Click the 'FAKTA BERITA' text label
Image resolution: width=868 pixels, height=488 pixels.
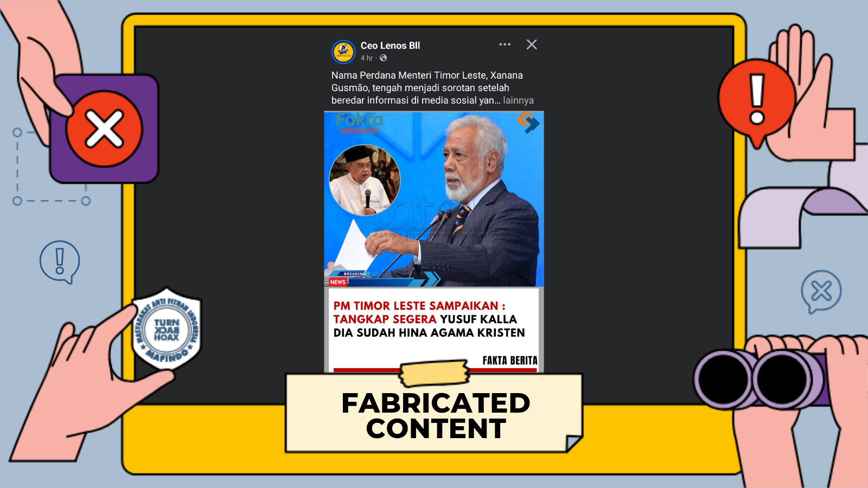(510, 361)
